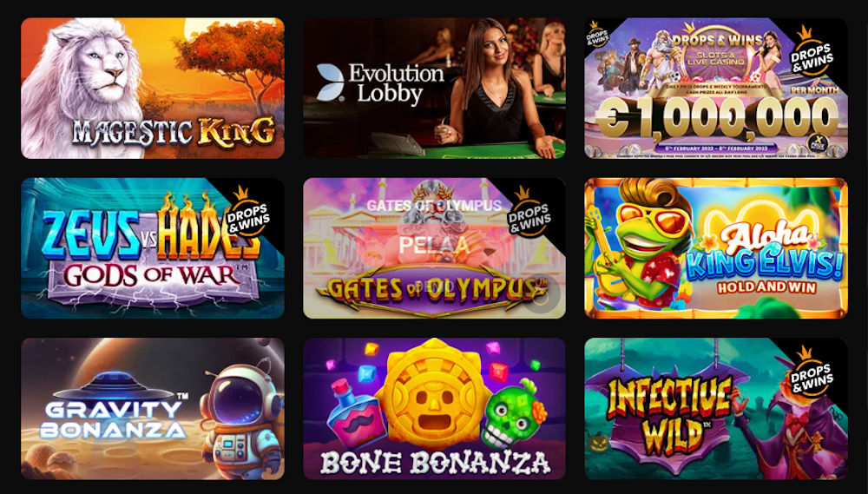
Task: Click the small Drops & Wins crown icon on the promo banner
Action: pos(597,34)
